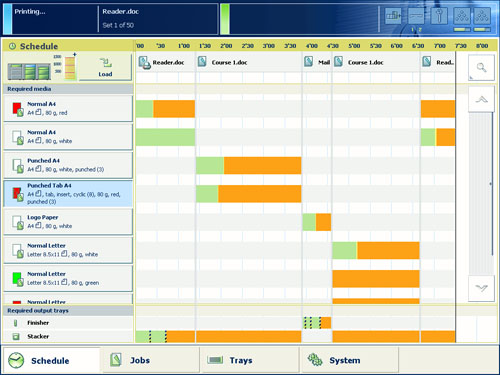Click the scroll down arrow button
Image resolution: width=500 pixels, height=375 pixels.
(x=481, y=288)
